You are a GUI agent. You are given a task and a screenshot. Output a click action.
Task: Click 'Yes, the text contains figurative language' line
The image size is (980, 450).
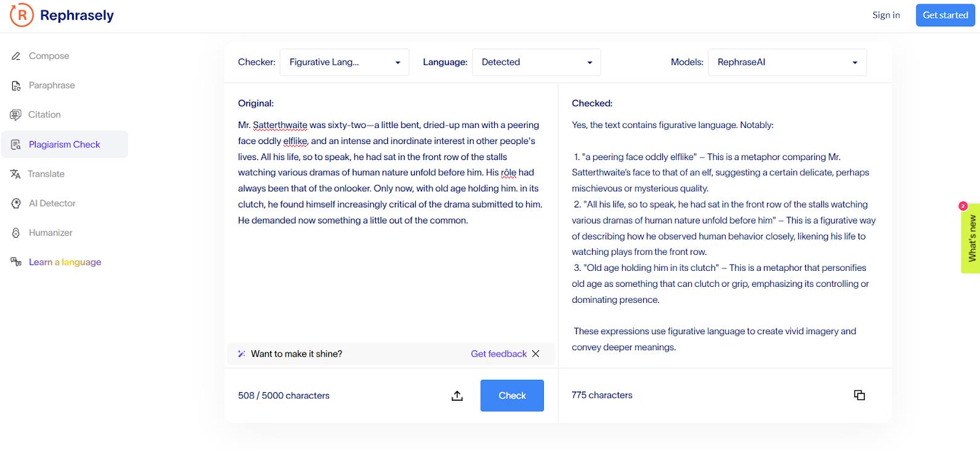click(673, 125)
